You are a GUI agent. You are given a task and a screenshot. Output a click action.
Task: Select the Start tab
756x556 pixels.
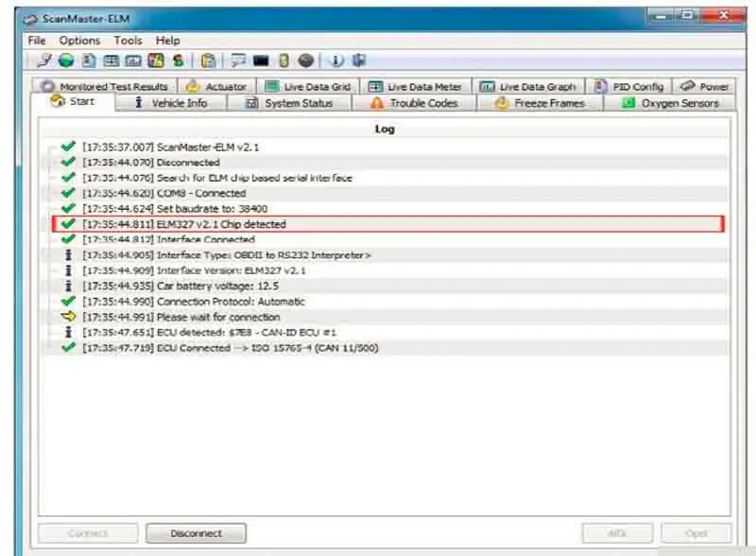coord(74,102)
